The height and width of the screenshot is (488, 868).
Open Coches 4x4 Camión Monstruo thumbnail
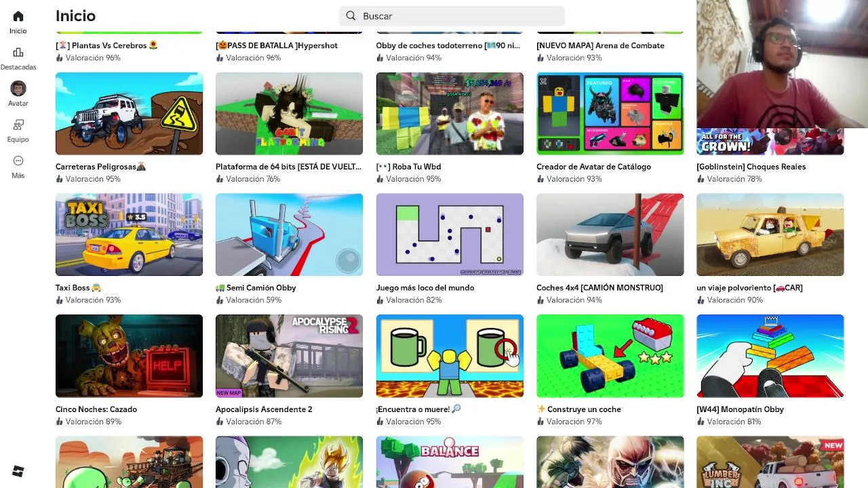click(x=610, y=235)
